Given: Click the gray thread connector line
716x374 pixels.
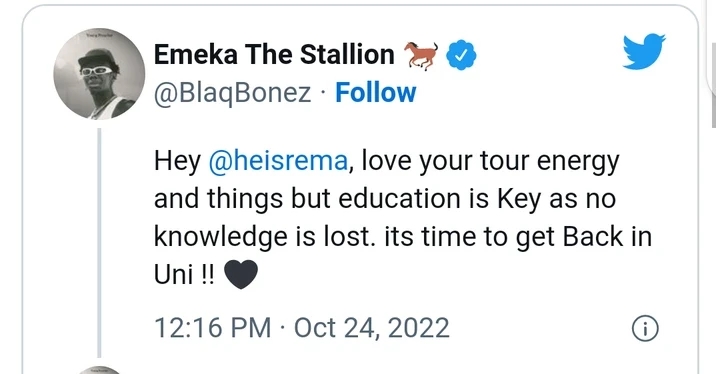Looking at the screenshot, I should point(99,242).
